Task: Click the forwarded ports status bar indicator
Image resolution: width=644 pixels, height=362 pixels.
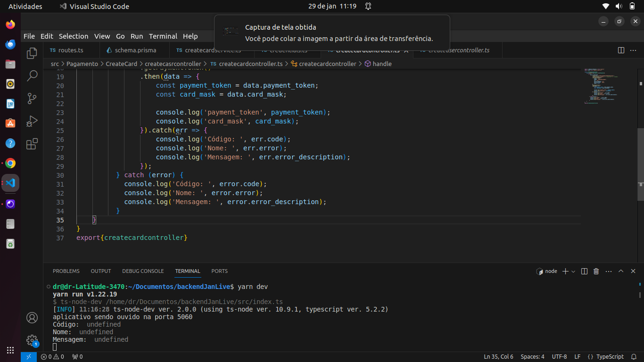Action: tap(77, 357)
